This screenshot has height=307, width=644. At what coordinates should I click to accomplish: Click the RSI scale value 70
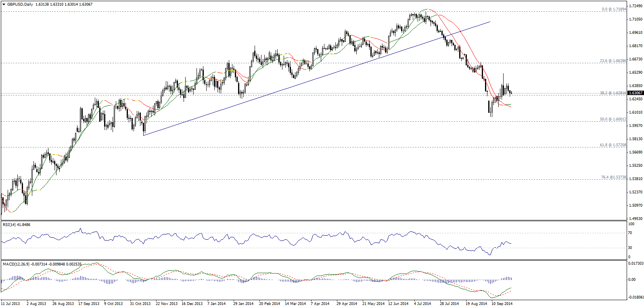(630, 233)
